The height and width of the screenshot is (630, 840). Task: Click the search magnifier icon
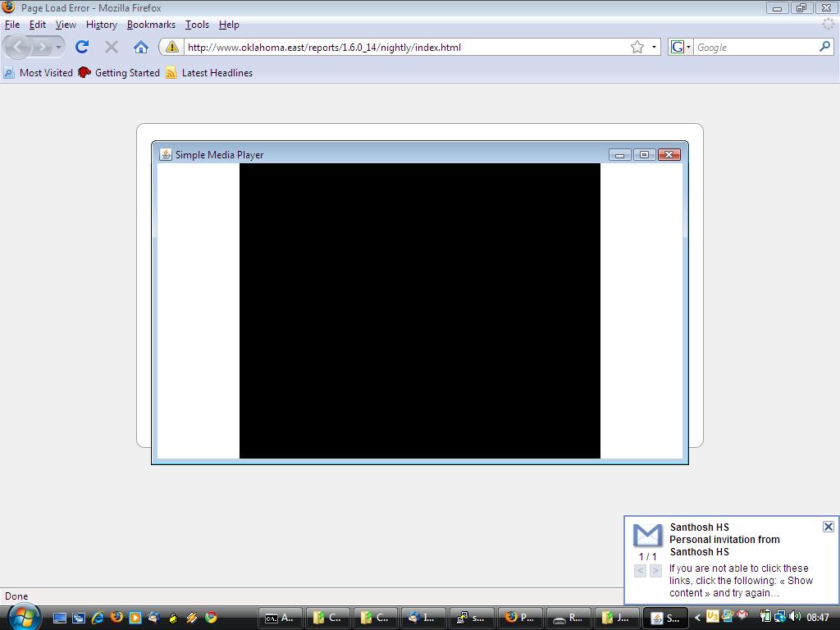(x=824, y=47)
